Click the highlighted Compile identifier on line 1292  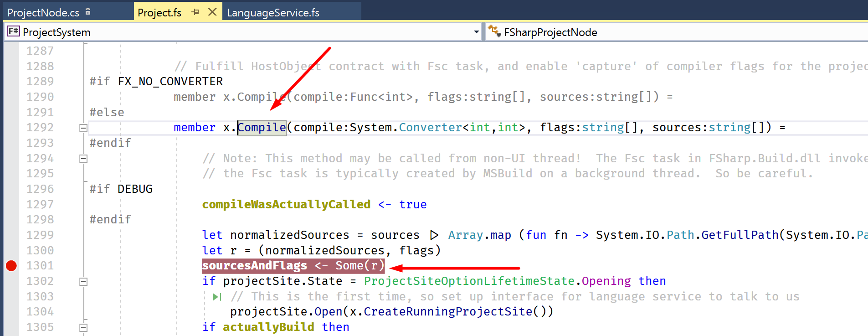point(262,127)
